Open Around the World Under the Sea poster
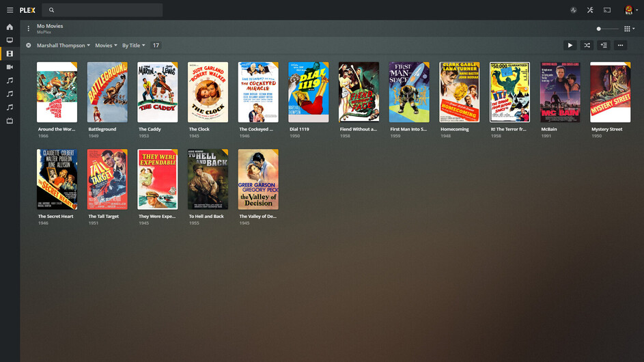The width and height of the screenshot is (644, 362). tap(57, 92)
